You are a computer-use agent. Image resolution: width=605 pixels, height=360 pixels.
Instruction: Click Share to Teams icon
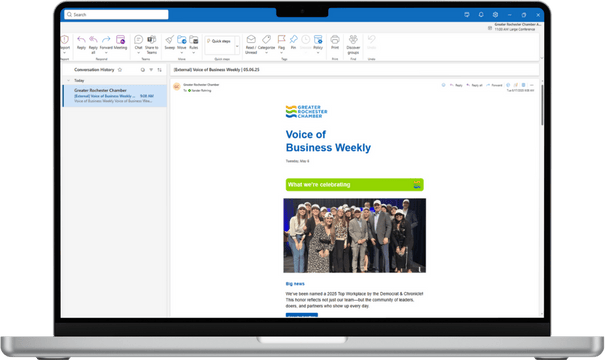(x=152, y=39)
